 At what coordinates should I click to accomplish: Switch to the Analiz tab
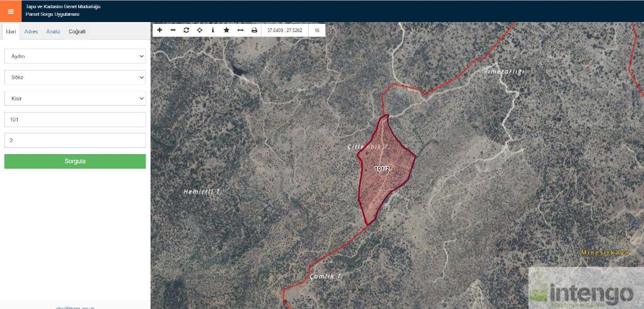coord(53,31)
